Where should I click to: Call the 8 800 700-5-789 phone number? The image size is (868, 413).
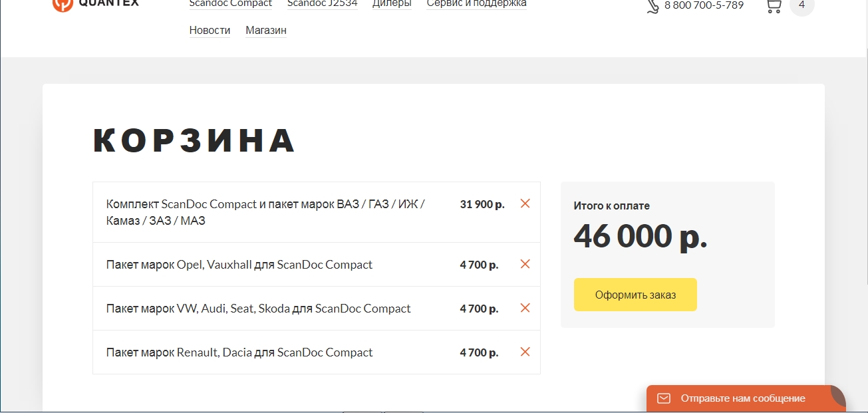(x=704, y=5)
